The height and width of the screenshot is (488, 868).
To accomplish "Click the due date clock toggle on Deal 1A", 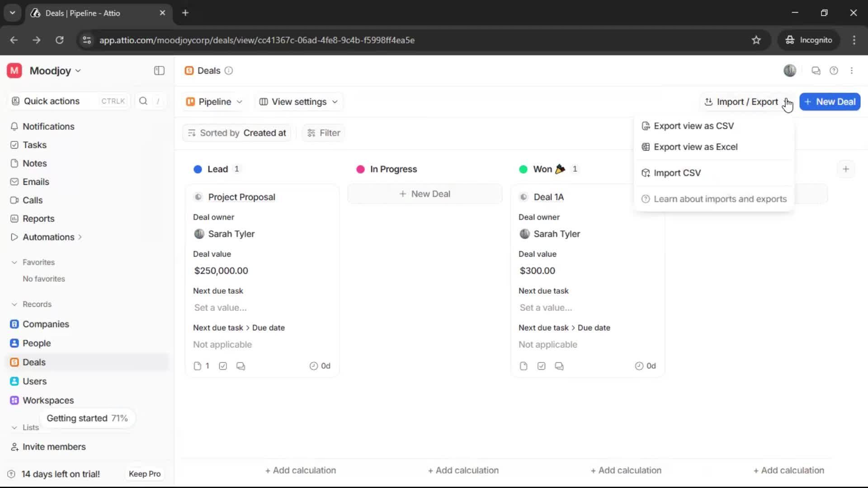I will [639, 366].
